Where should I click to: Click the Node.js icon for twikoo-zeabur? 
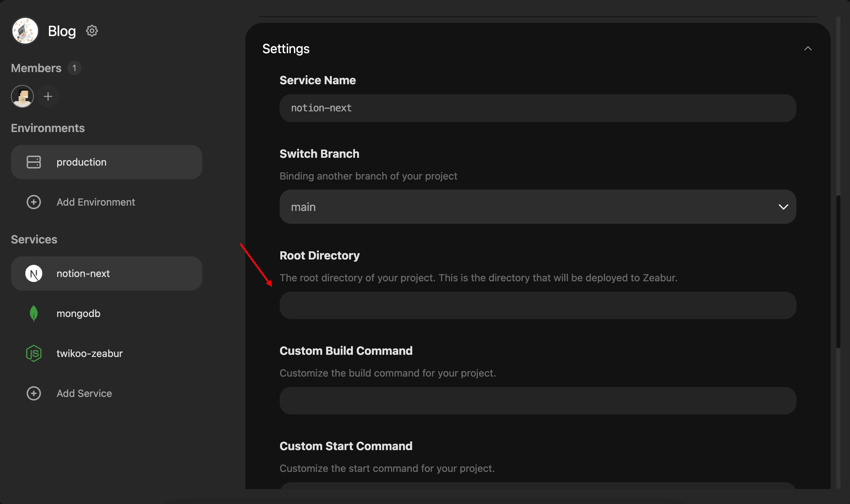click(x=34, y=353)
